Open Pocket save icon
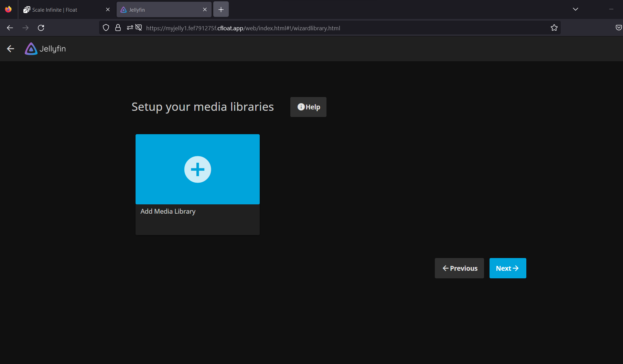 point(619,28)
